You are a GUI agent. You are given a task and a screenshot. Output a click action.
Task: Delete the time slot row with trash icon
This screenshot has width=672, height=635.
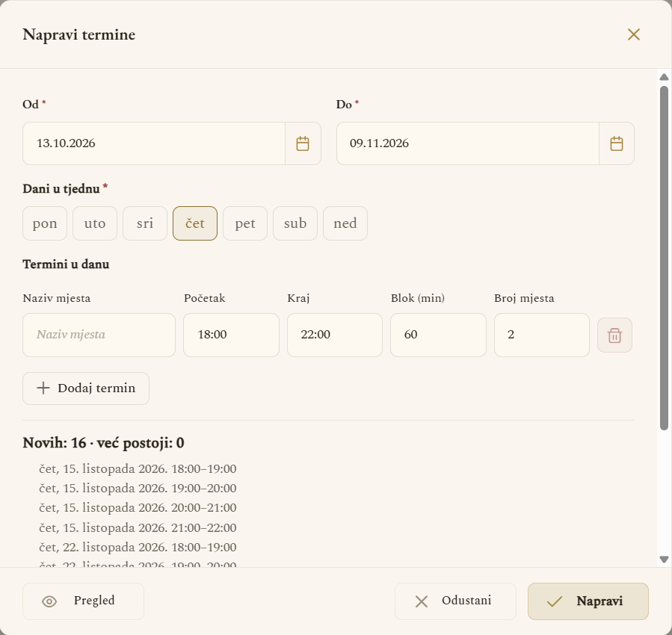(614, 335)
